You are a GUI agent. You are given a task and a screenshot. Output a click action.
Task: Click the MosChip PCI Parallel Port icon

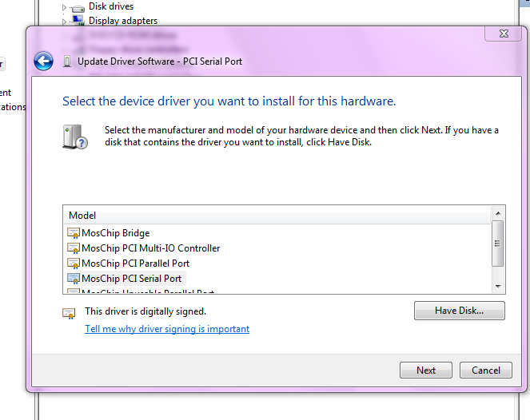pyautogui.click(x=74, y=263)
